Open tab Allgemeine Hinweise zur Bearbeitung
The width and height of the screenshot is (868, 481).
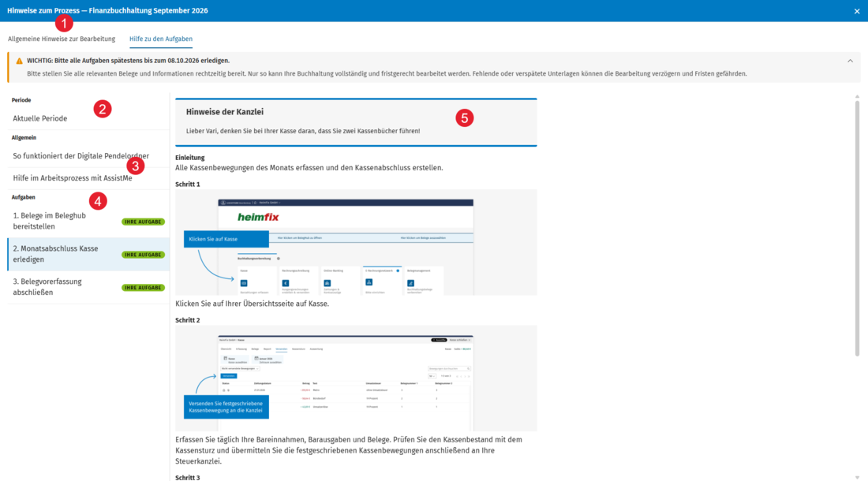(x=62, y=39)
